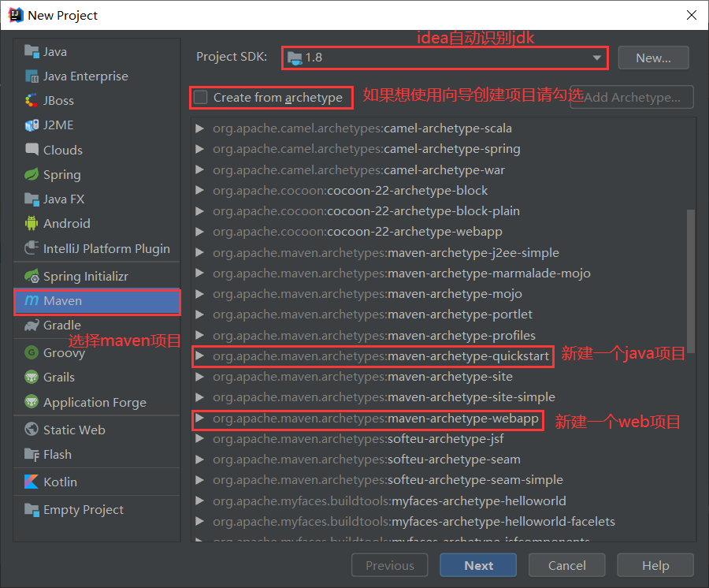Image resolution: width=709 pixels, height=588 pixels.
Task: Close the New Project window
Action: pyautogui.click(x=691, y=15)
